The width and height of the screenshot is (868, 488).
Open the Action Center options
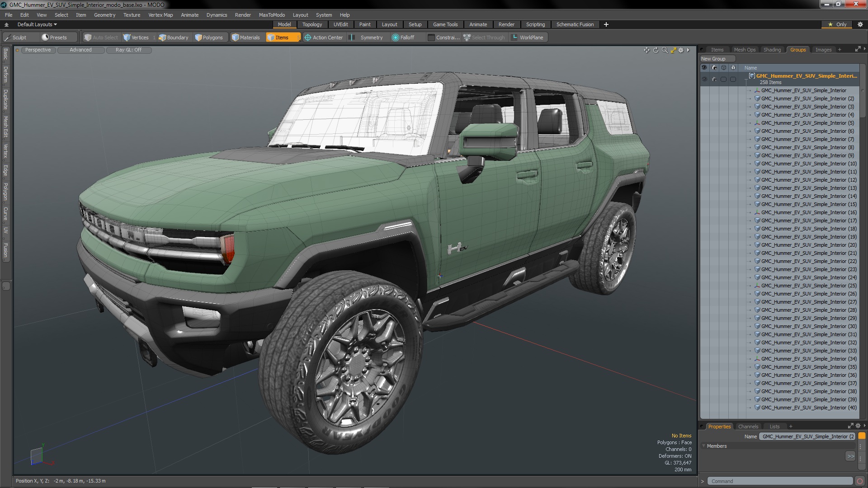click(324, 38)
